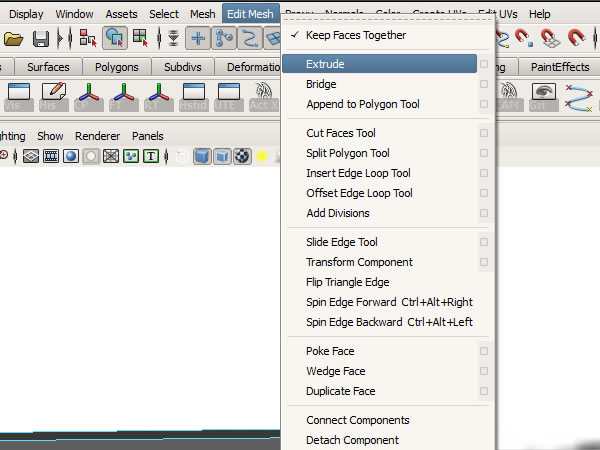Click the film gate filmstrip icon
Viewport: 600px width, 450px height.
[51, 156]
